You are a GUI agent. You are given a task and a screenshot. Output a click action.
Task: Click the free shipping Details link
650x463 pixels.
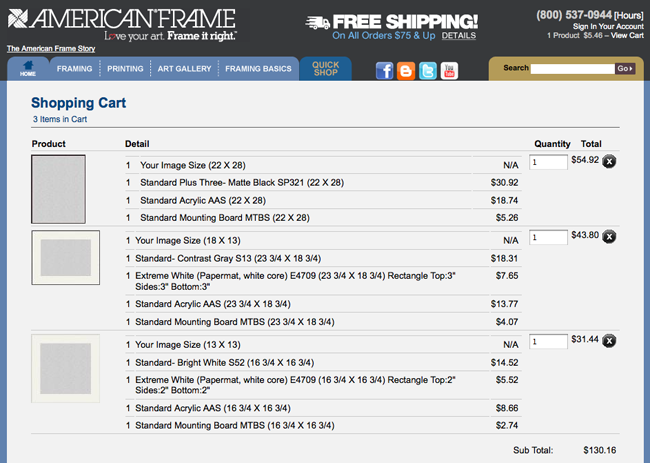[458, 35]
